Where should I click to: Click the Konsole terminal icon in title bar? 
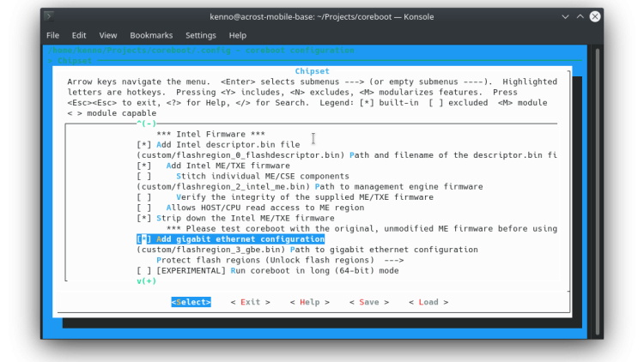51,15
